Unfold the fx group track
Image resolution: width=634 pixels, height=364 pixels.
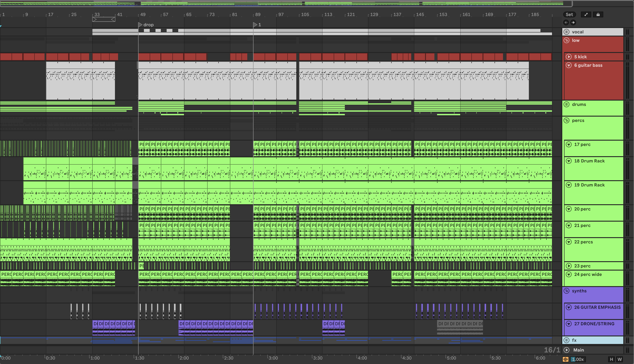(x=567, y=340)
